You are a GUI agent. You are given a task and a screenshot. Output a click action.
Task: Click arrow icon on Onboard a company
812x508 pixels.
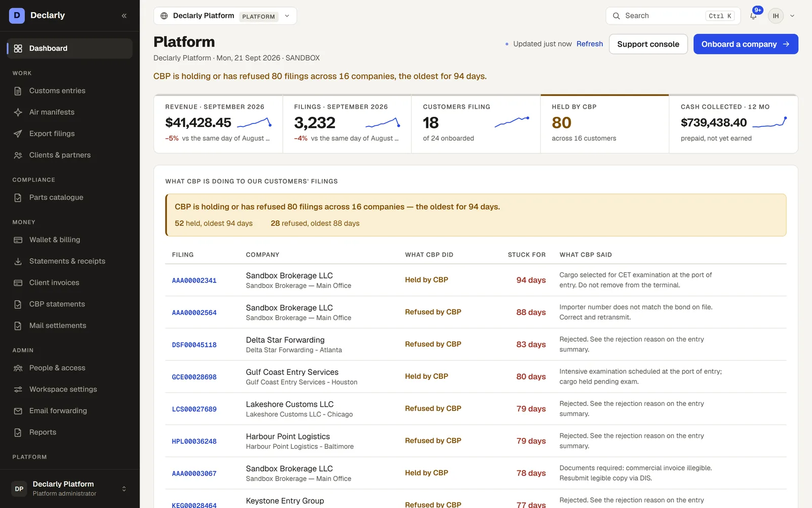(786, 44)
